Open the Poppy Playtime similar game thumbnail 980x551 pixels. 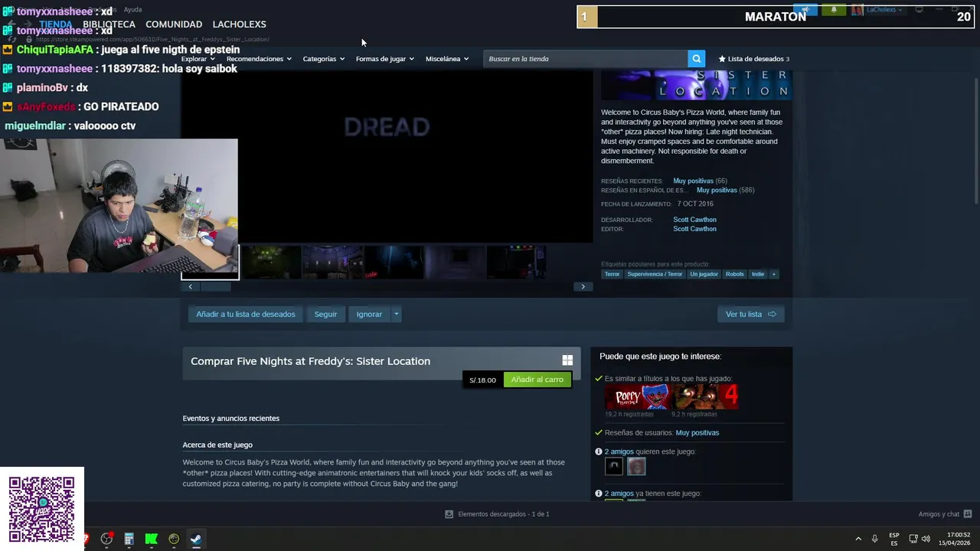pos(638,397)
